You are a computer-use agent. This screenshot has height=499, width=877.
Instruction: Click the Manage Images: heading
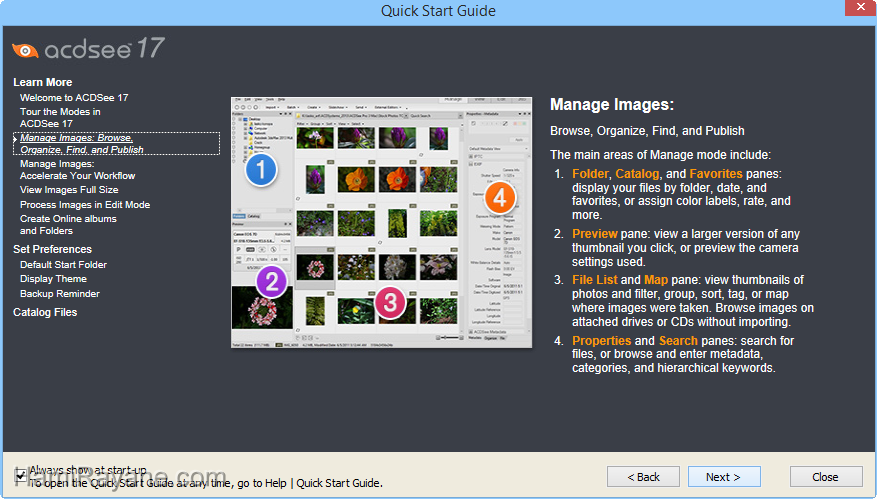612,105
